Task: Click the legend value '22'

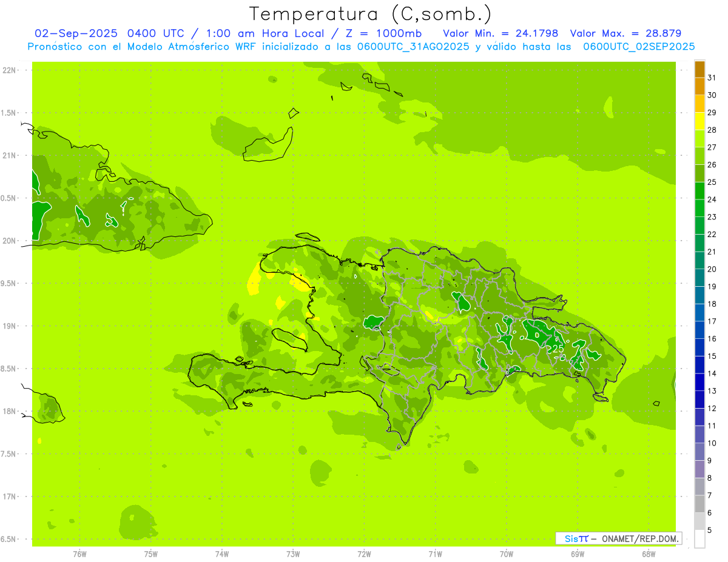Action: coord(712,234)
